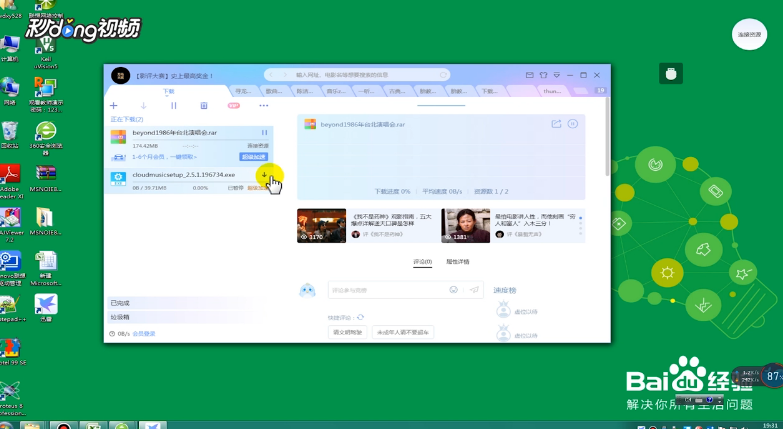Open the three-dots more menu in the toolbar

pyautogui.click(x=264, y=105)
